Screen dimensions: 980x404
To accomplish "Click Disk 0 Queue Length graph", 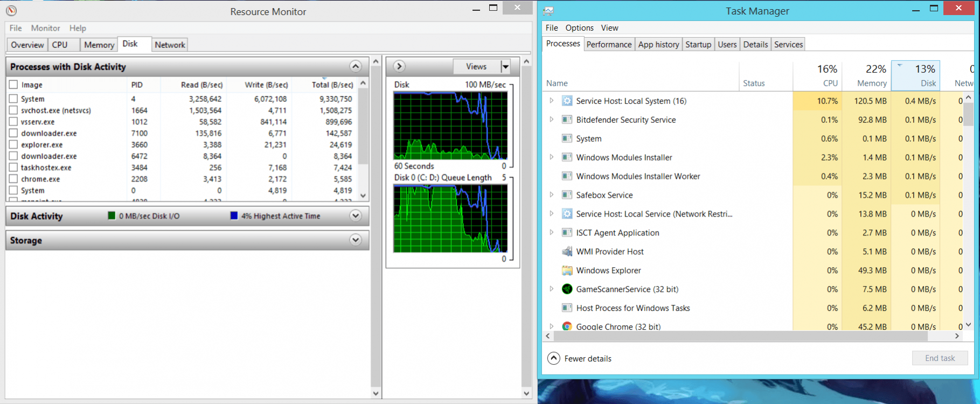I will point(450,218).
